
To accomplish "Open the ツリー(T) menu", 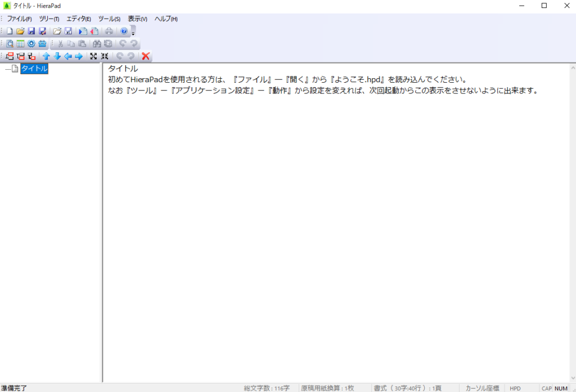I will [49, 19].
